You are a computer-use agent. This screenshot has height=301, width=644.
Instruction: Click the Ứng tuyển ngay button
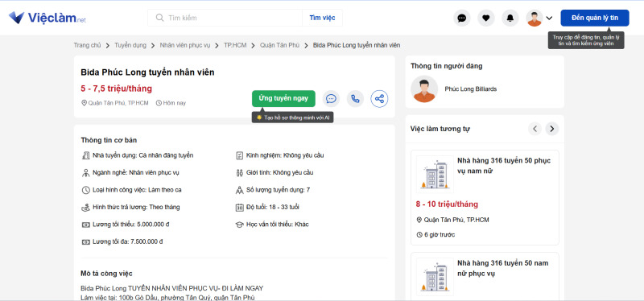point(283,98)
